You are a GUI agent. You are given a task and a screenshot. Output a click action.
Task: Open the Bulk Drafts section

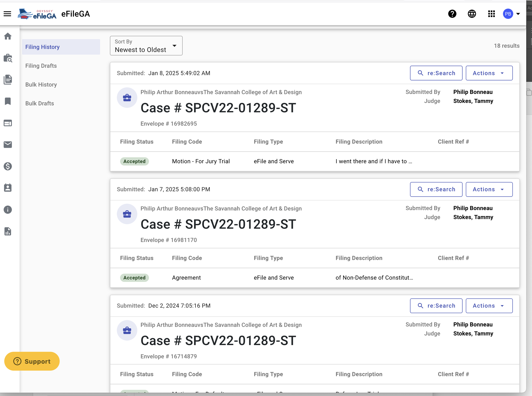click(40, 103)
